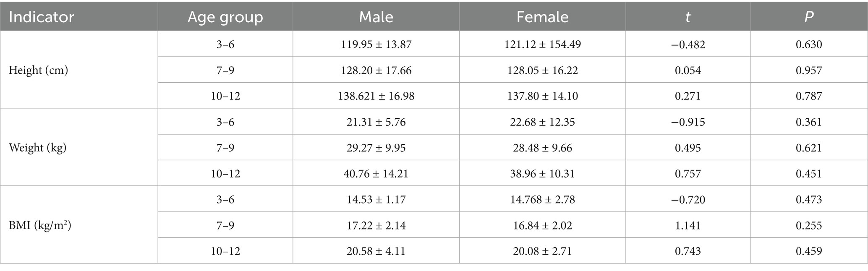Image resolution: width=868 pixels, height=271 pixels.
Task: Click the Male column header
Action: click(x=376, y=17)
